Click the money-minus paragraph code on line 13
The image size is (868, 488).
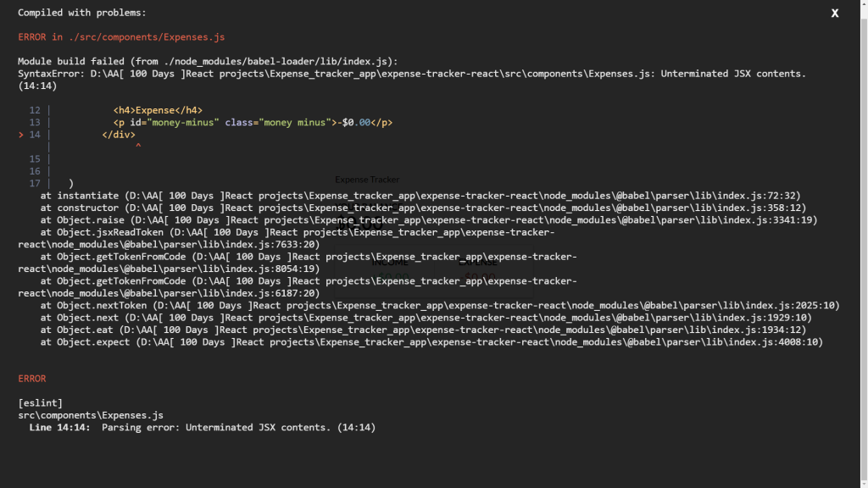pyautogui.click(x=253, y=122)
